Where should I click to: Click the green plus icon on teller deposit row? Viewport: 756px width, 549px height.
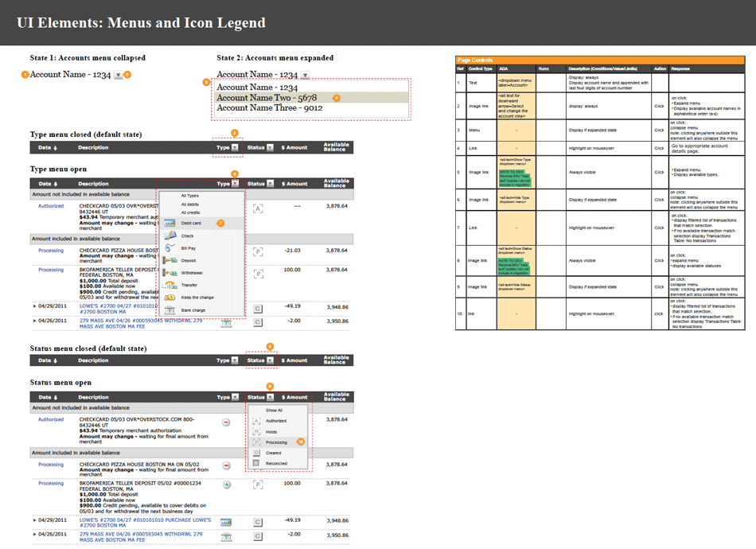point(226,484)
